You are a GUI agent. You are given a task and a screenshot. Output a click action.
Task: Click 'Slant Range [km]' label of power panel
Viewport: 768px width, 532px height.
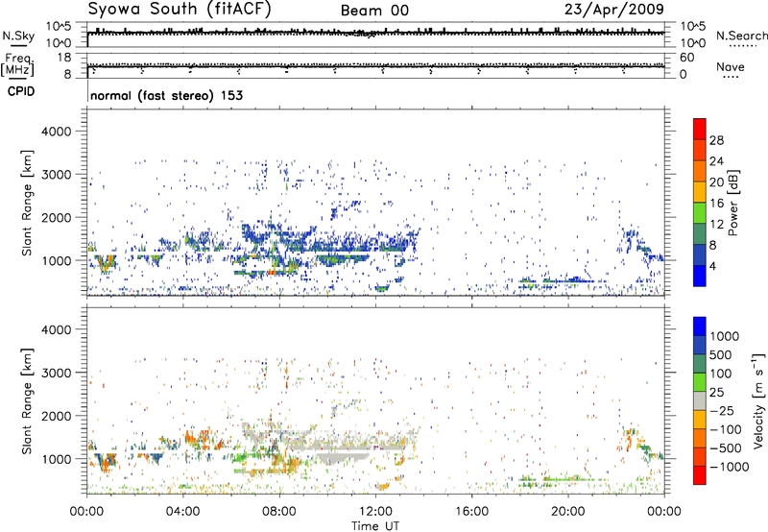coord(27,203)
